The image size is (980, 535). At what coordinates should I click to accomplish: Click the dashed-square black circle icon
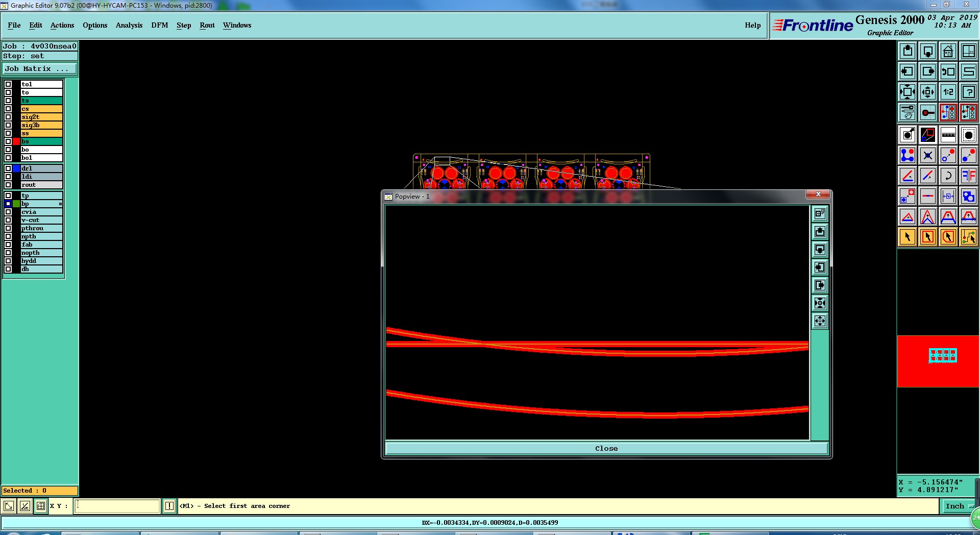pyautogui.click(x=969, y=135)
